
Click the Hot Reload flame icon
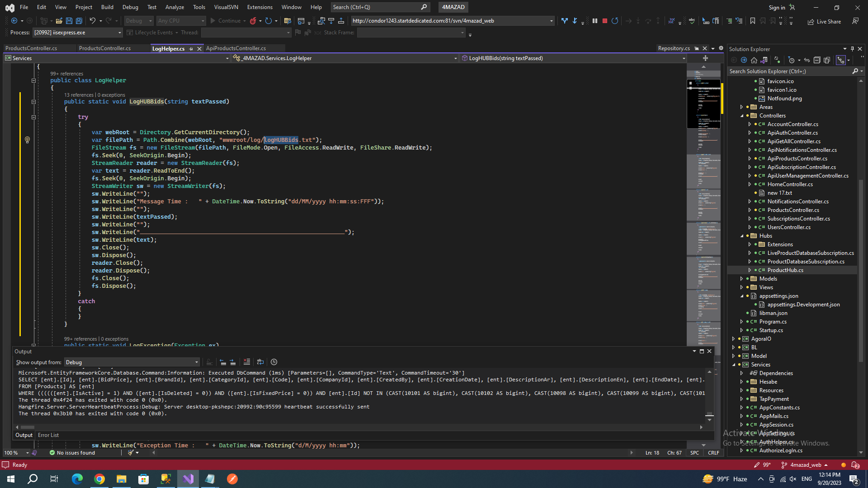(x=253, y=21)
